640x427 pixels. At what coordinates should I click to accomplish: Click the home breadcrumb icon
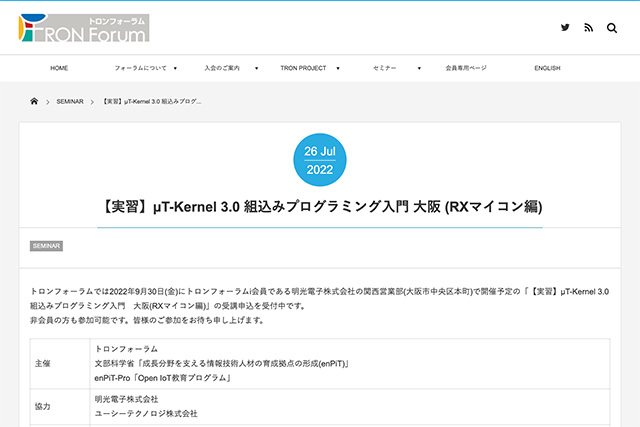(34, 101)
